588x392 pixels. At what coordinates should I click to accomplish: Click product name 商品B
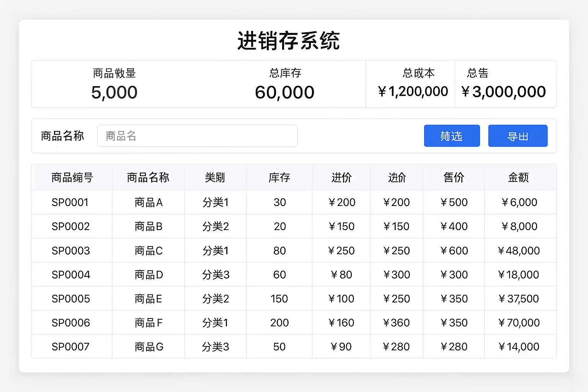[149, 227]
